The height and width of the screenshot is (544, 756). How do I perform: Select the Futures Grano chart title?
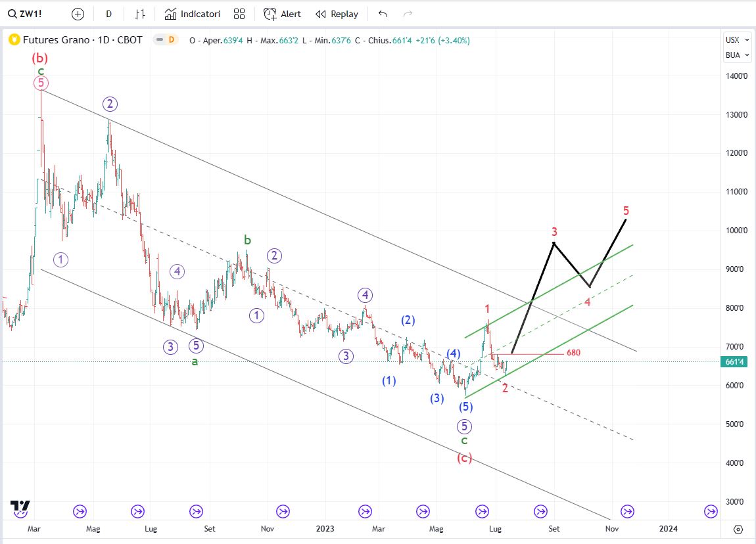tap(82, 40)
